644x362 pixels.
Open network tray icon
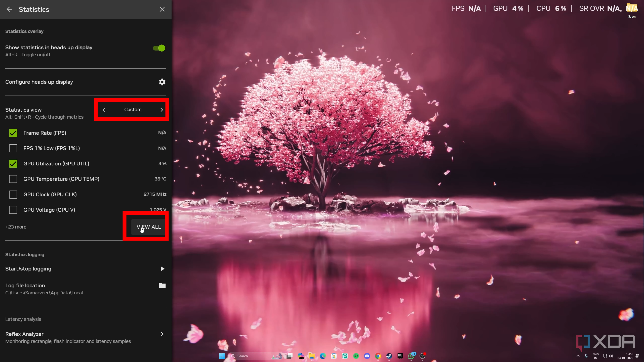pos(605,356)
